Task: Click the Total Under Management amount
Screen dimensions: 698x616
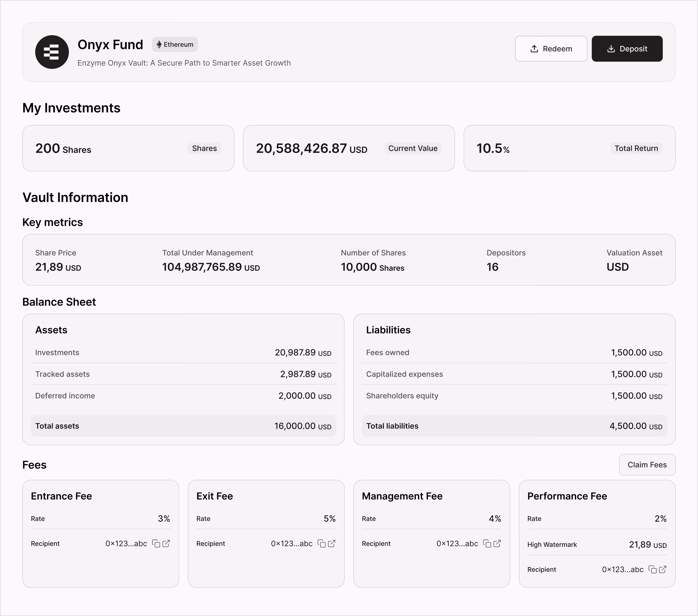Action: tap(211, 267)
